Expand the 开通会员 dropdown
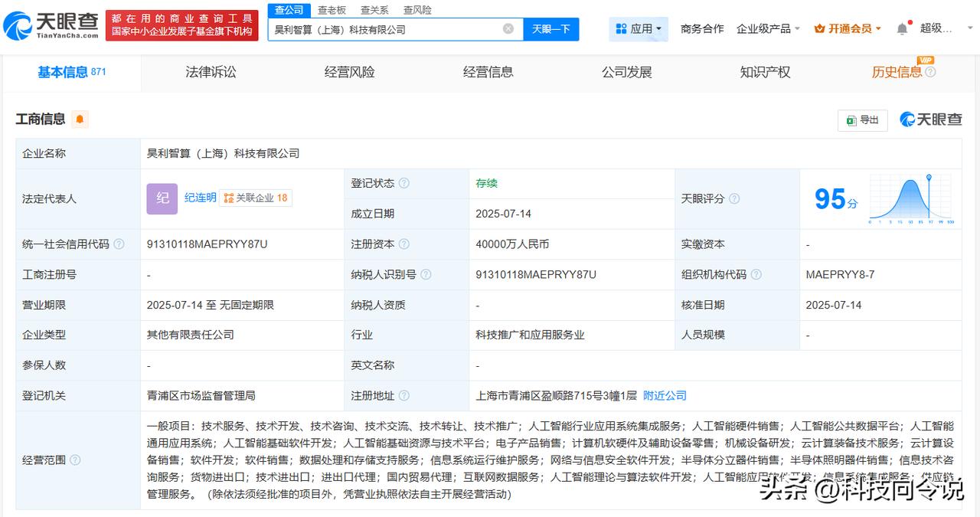 tap(848, 29)
